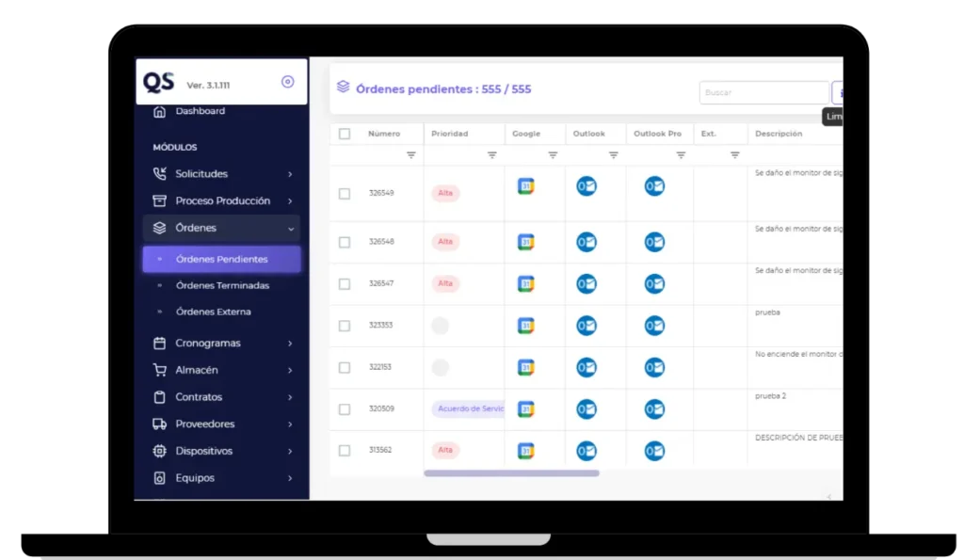Check the box for order 313562
The image size is (964, 560).
point(345,451)
